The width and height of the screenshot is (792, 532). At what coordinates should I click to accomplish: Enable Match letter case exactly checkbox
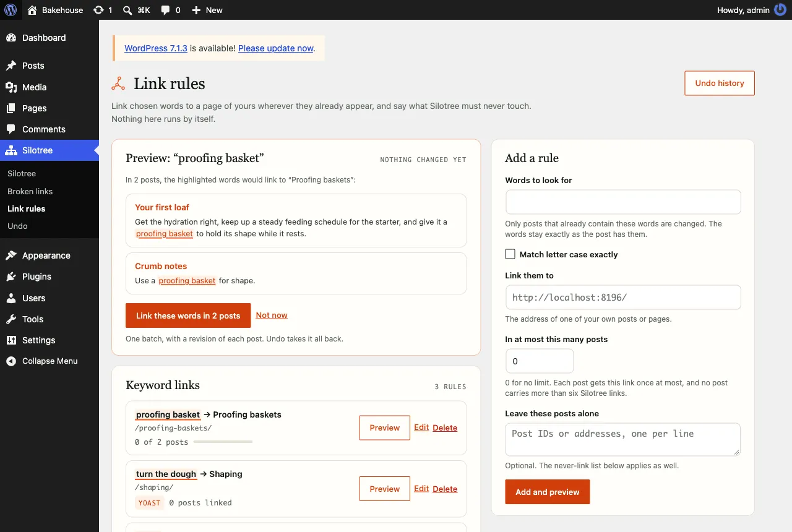click(510, 254)
